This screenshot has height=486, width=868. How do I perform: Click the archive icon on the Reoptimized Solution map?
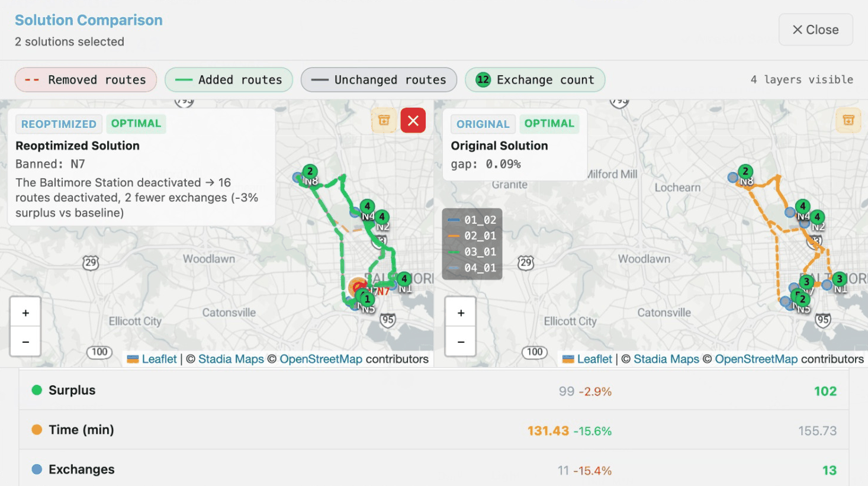(x=384, y=121)
